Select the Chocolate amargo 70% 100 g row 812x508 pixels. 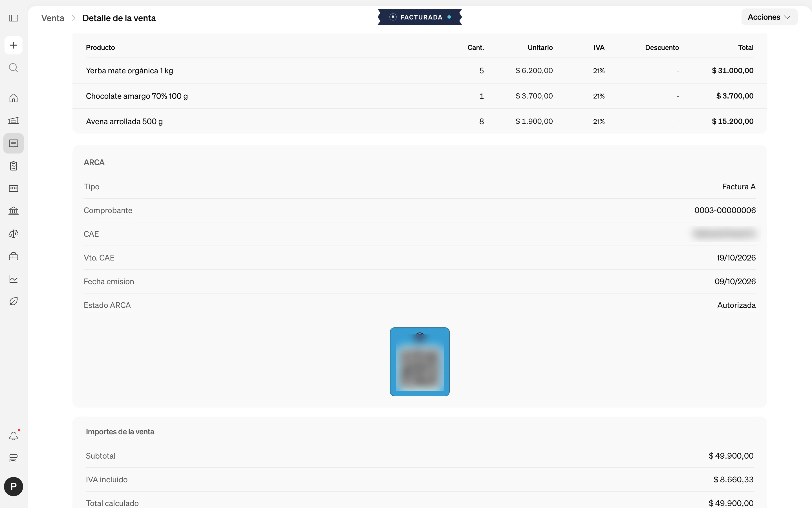point(420,96)
